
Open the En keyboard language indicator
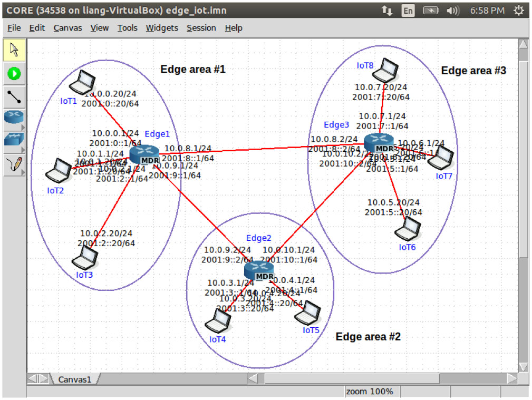[x=408, y=11]
